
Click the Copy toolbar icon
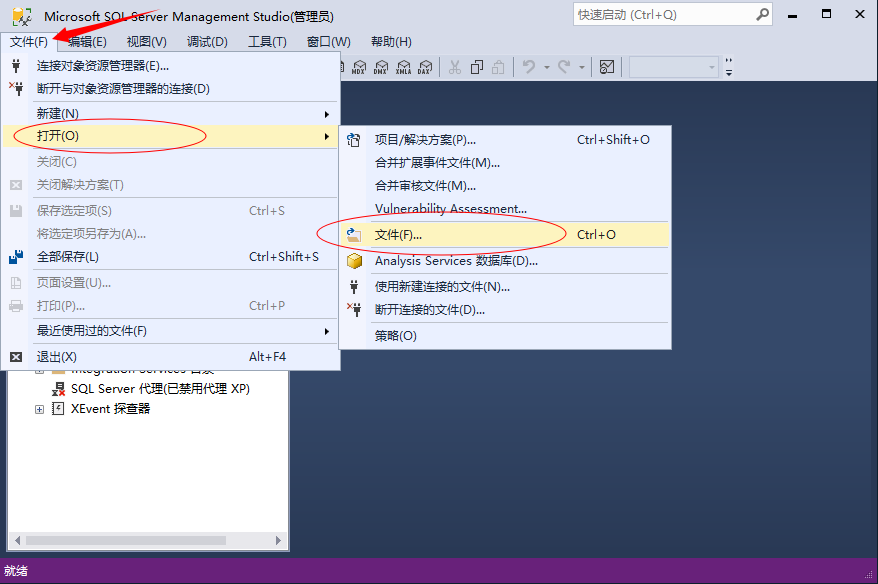[x=477, y=67]
